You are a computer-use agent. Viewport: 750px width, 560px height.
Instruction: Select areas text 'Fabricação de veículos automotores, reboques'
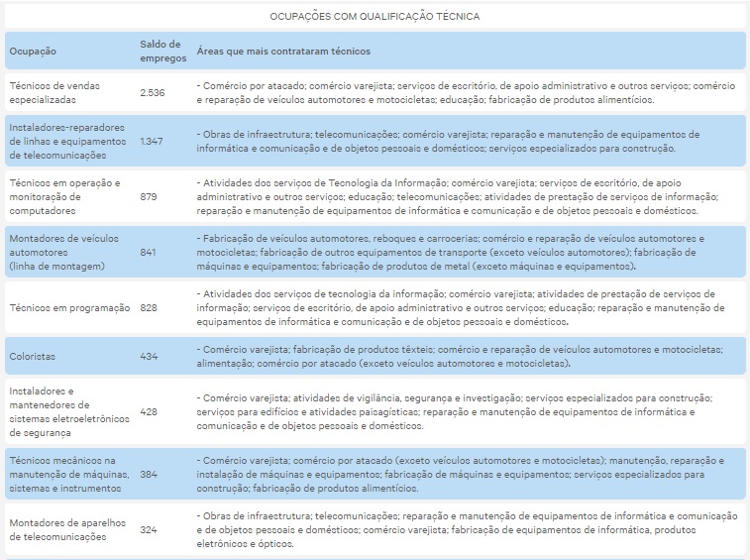pyautogui.click(x=450, y=252)
